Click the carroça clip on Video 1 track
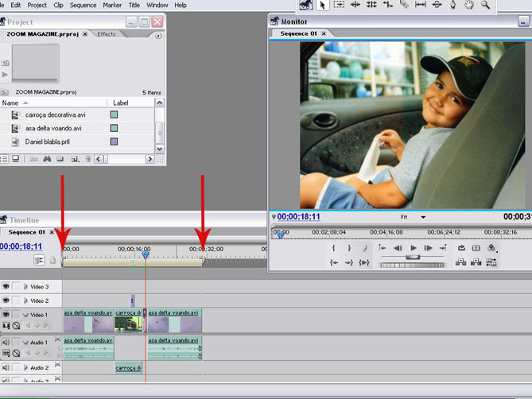 (128, 320)
